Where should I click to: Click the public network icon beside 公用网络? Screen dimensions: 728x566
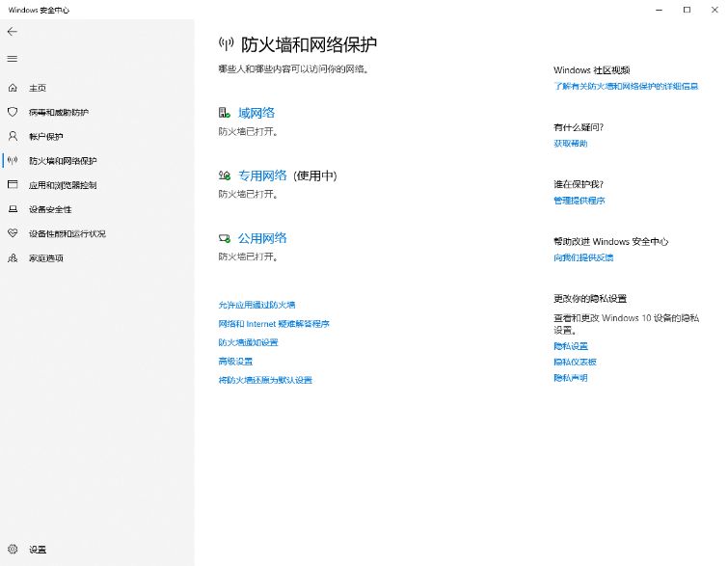[225, 238]
